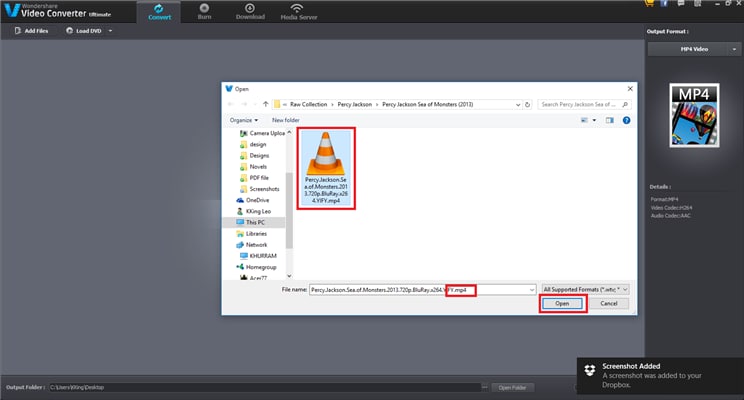Open the MP4 Video output format dropdown
The width and height of the screenshot is (744, 400).
[x=694, y=49]
